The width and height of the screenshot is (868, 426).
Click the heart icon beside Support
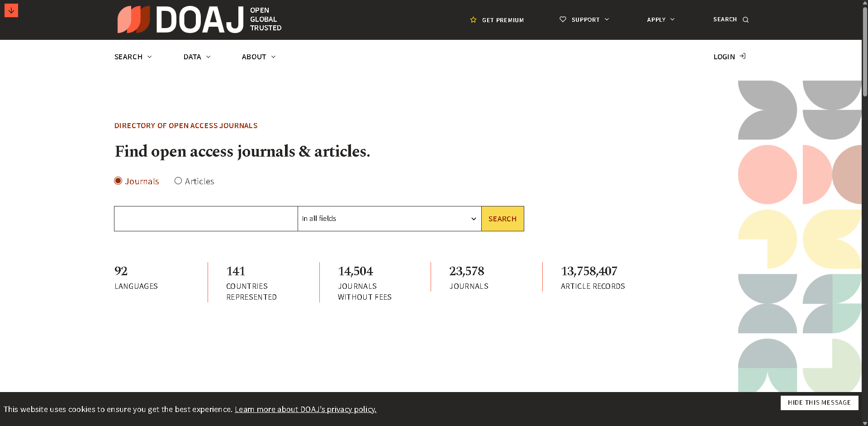(x=563, y=19)
